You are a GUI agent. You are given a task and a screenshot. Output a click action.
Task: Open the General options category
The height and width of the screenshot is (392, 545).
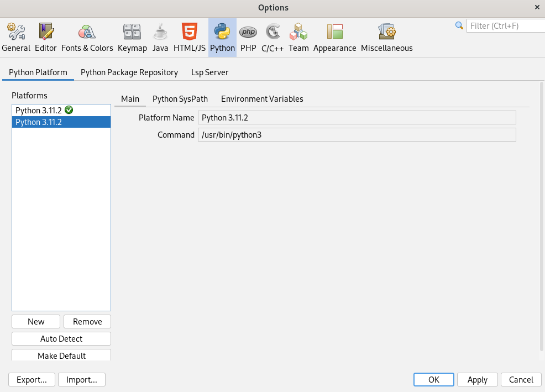[16, 38]
